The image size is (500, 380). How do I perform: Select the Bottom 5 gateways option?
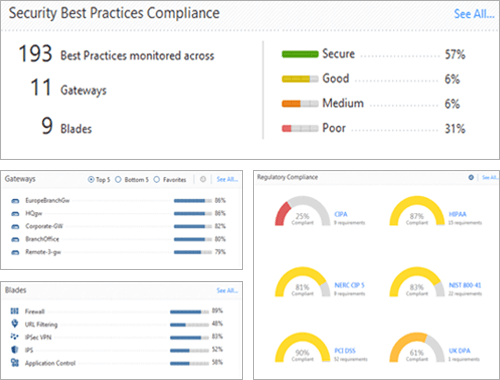point(132,180)
